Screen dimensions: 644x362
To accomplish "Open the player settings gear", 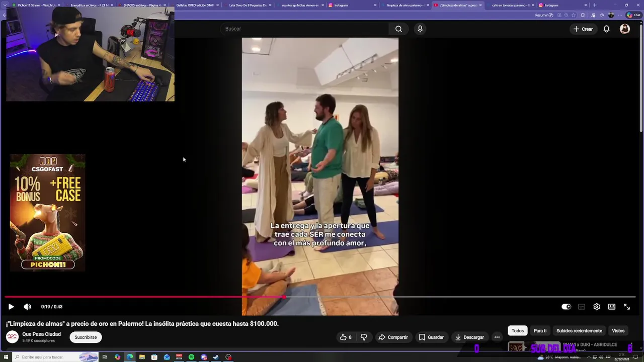I will tap(597, 307).
